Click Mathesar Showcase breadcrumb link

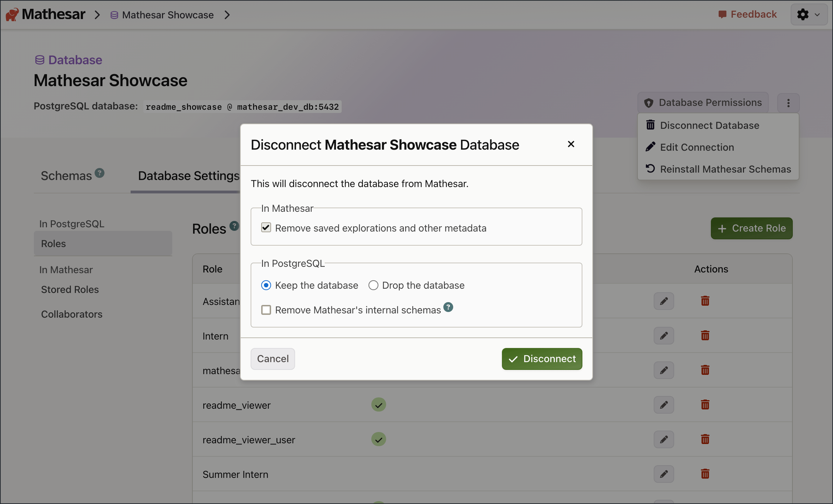coord(162,15)
